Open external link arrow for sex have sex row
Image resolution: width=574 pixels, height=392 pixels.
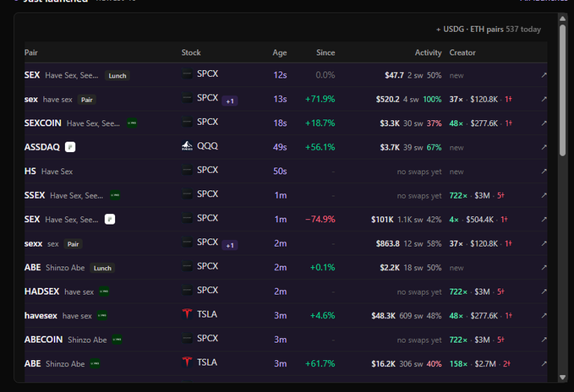(x=544, y=99)
